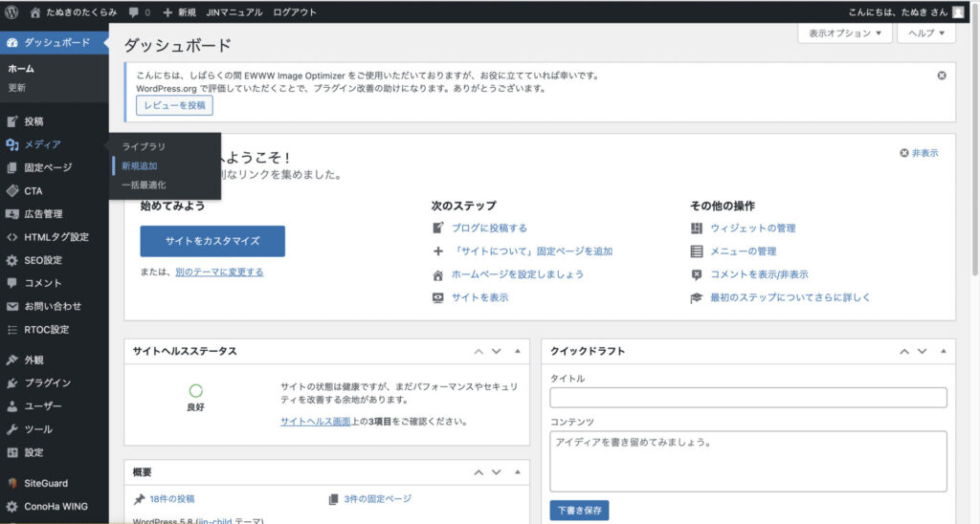Open 「サイトについて」固定ページを追加 link

click(532, 251)
